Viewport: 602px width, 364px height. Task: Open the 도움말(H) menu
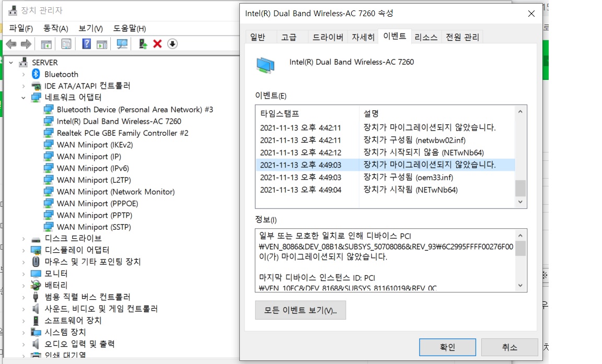click(130, 28)
